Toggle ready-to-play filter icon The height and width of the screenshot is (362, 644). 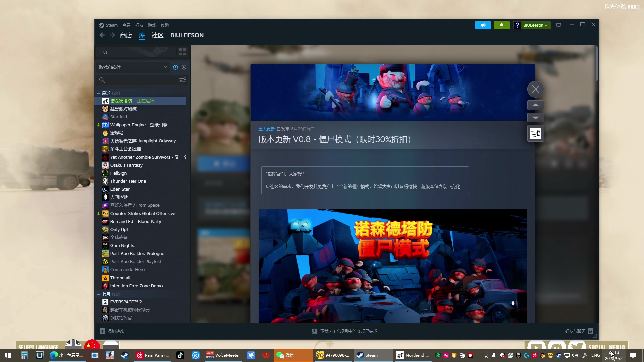(x=184, y=67)
